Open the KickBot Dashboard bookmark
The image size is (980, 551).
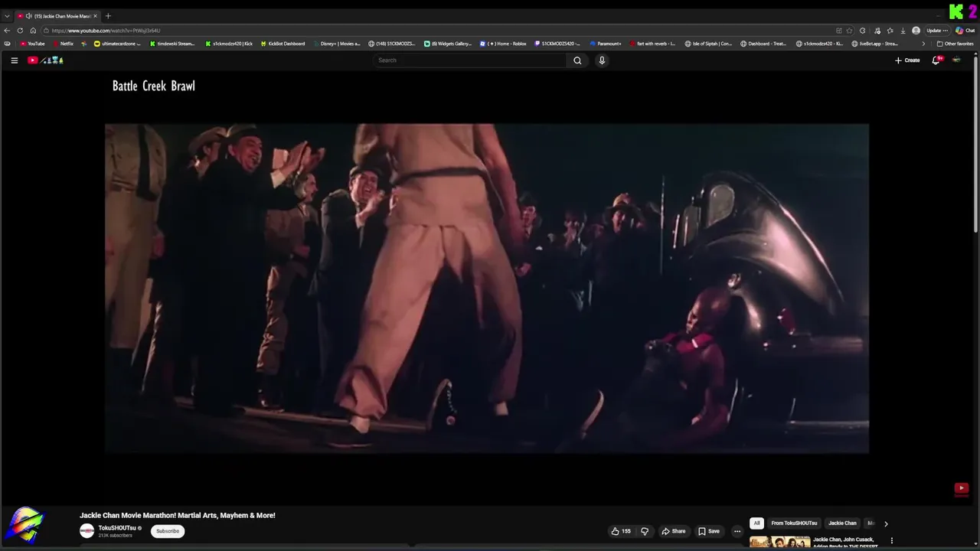283,44
